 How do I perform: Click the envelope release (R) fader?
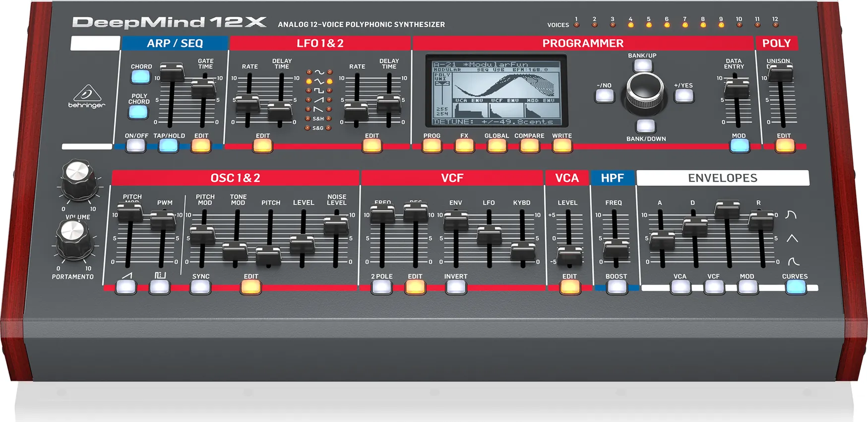click(761, 220)
